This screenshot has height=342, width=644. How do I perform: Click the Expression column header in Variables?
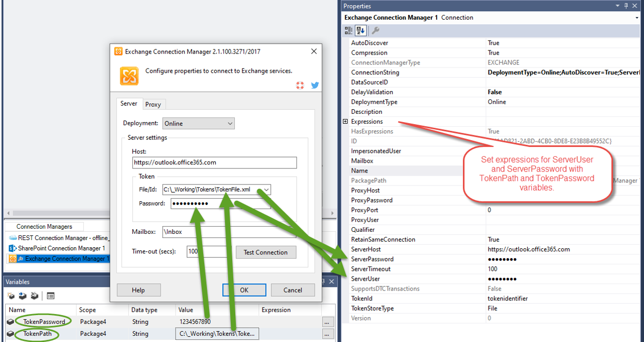(x=290, y=310)
